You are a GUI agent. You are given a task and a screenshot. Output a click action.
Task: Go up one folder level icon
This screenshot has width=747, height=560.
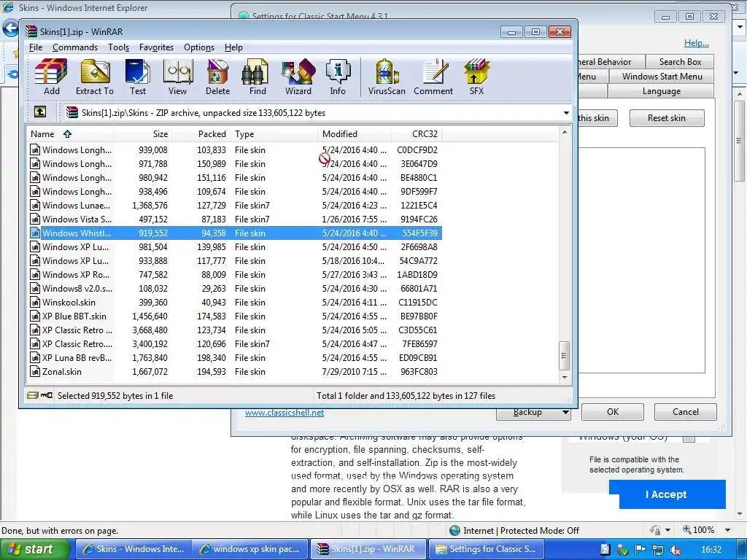pos(40,112)
